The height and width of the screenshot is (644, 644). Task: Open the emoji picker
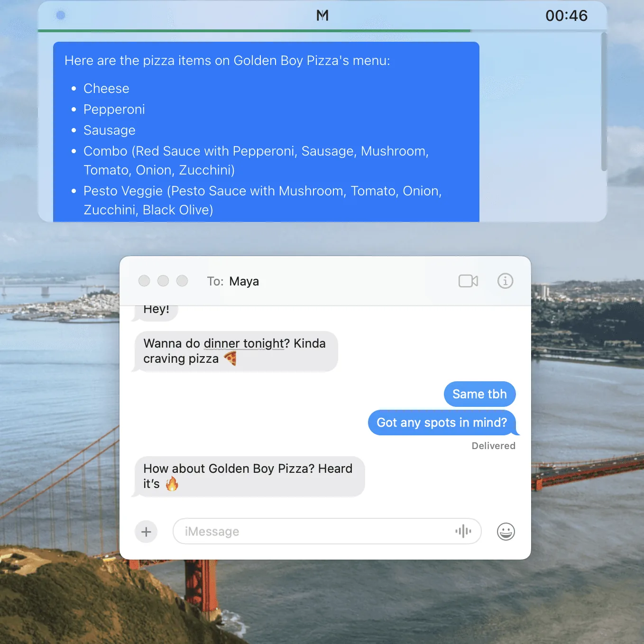(506, 532)
